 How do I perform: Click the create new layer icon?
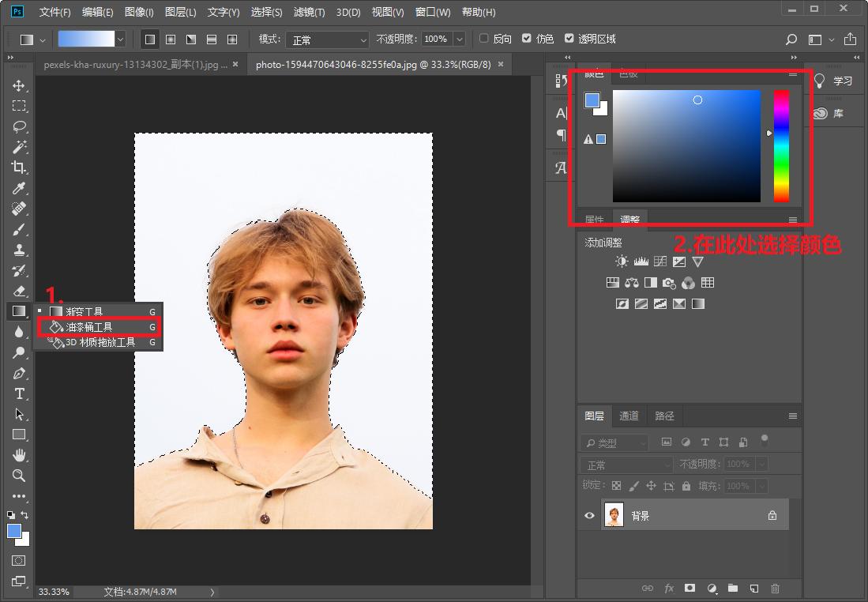753,588
